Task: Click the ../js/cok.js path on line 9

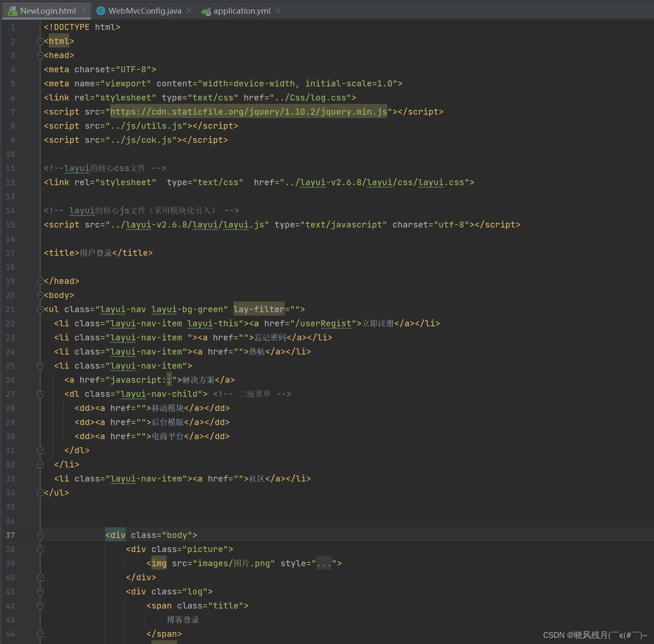Action: tap(141, 140)
